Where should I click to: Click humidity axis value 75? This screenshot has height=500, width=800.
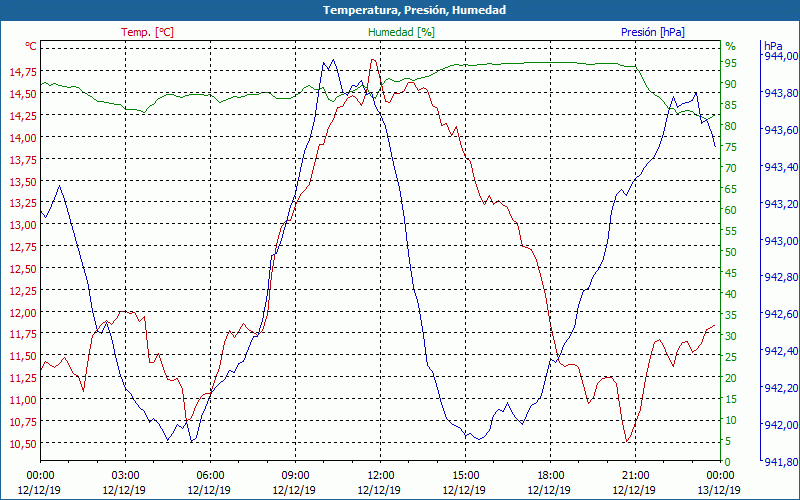click(x=731, y=147)
